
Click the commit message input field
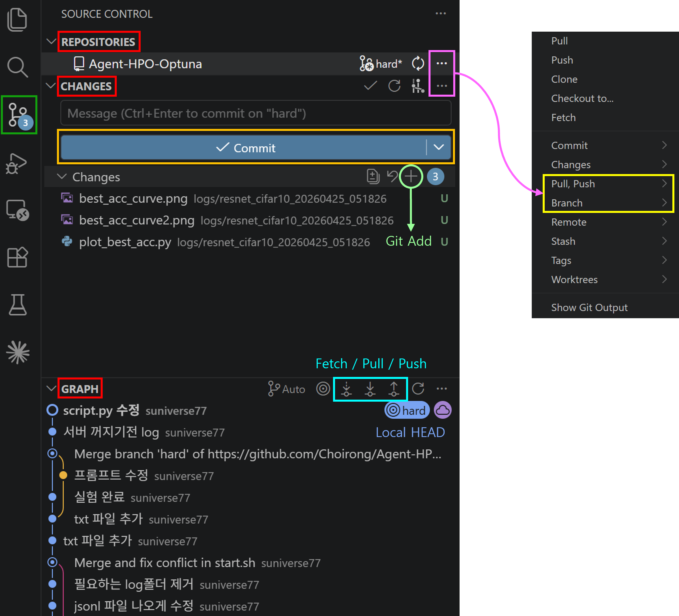pyautogui.click(x=256, y=113)
